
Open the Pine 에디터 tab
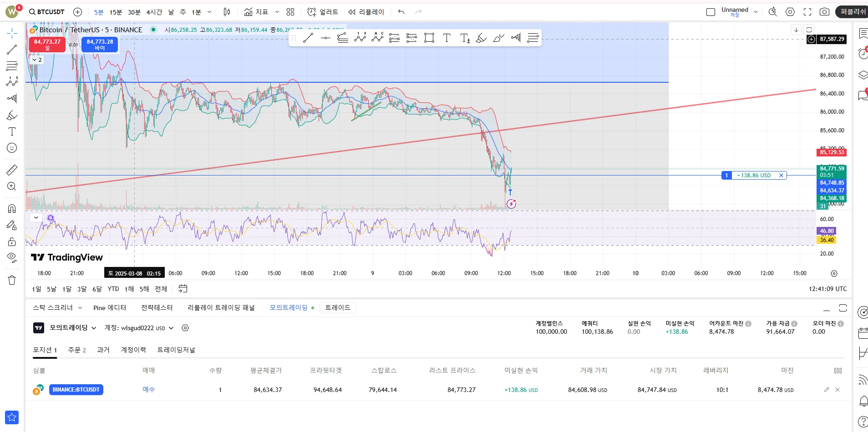[109, 308]
